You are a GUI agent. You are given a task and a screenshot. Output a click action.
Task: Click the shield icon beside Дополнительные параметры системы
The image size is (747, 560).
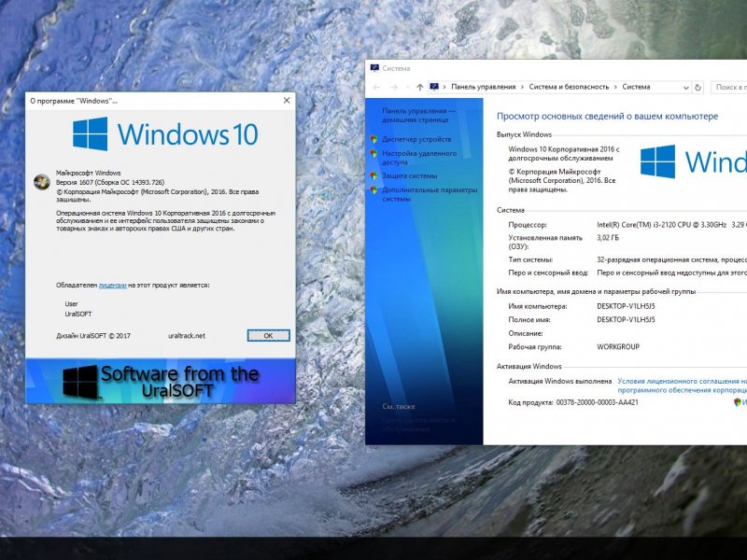click(x=374, y=190)
